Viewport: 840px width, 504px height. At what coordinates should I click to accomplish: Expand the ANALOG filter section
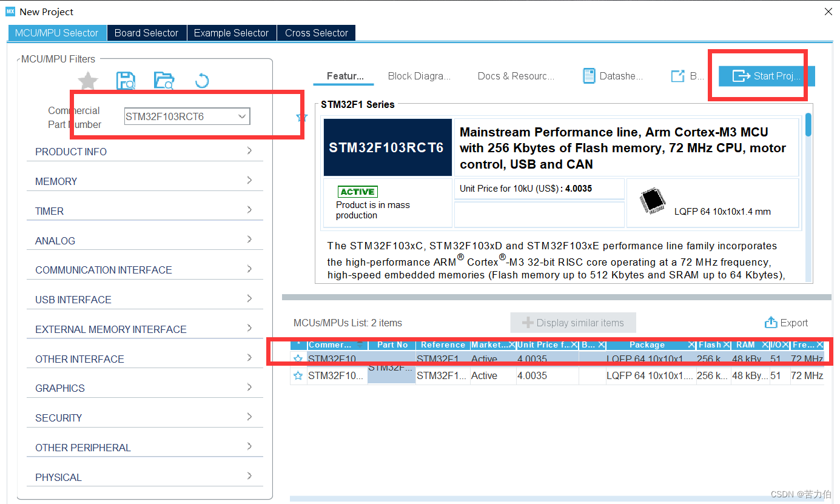145,241
